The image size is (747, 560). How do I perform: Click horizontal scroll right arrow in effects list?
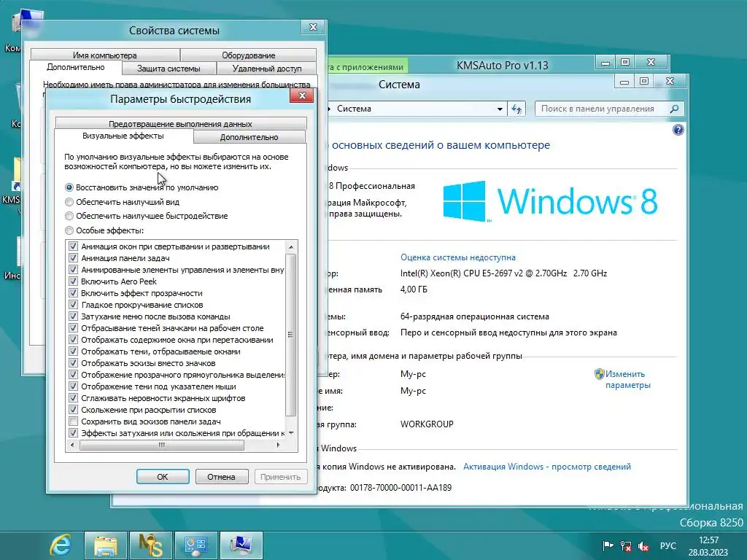[279, 446]
